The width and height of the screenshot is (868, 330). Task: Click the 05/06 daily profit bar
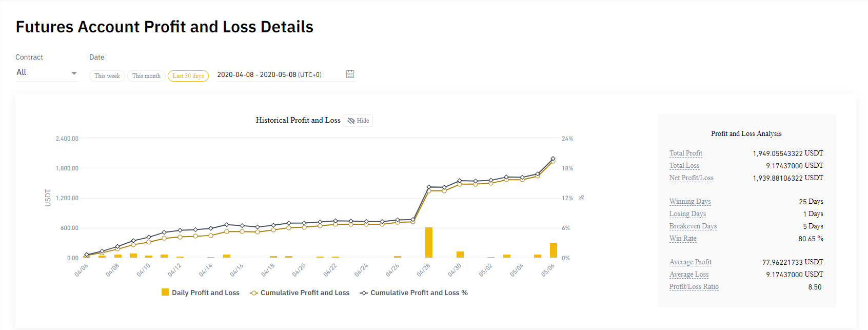click(553, 250)
